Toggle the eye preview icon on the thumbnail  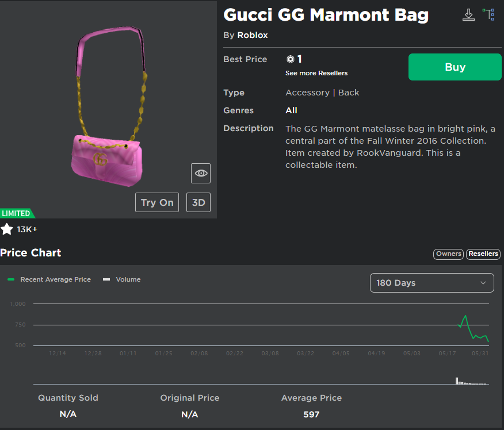[201, 174]
